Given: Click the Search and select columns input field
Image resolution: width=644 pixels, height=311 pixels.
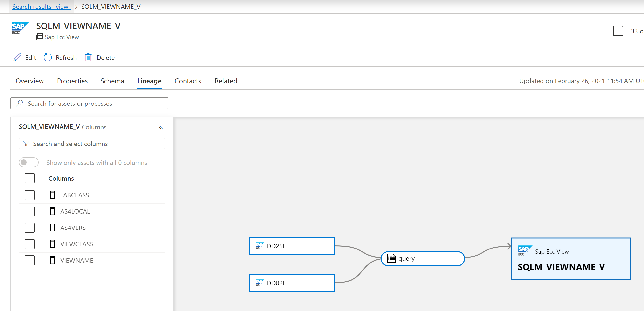Looking at the screenshot, I should coord(92,143).
